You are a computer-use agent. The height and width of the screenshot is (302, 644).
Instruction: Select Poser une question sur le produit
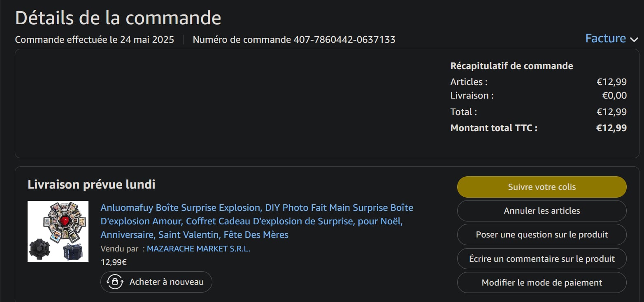(542, 235)
